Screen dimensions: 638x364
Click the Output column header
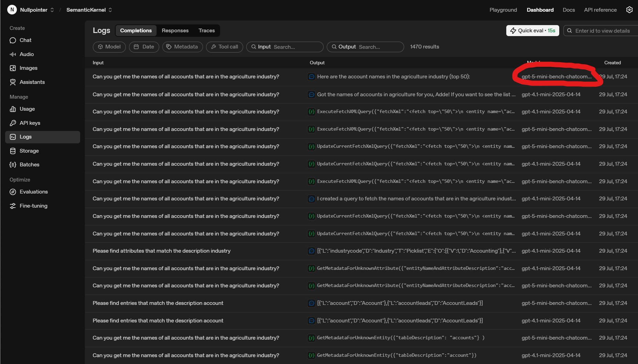(317, 63)
